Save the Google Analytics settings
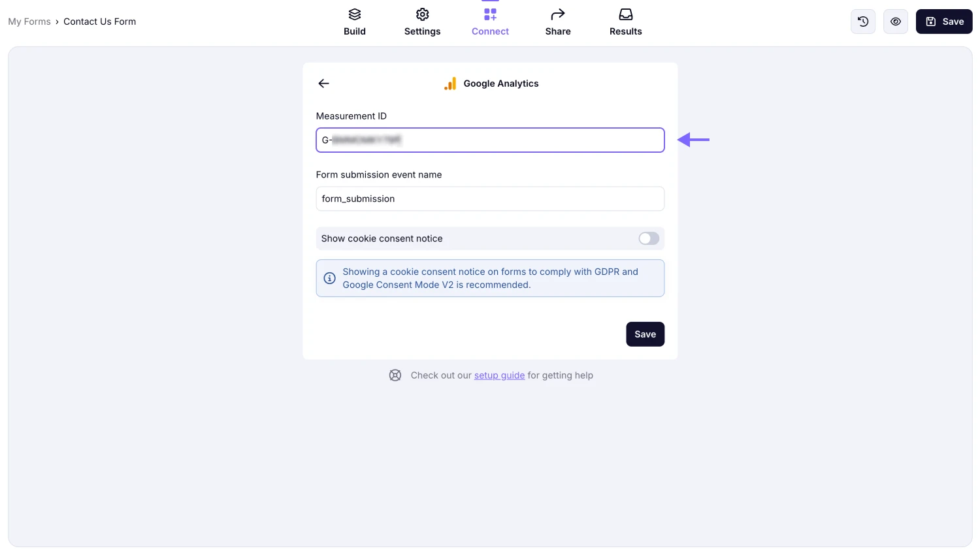This screenshot has width=980, height=555. 645,334
